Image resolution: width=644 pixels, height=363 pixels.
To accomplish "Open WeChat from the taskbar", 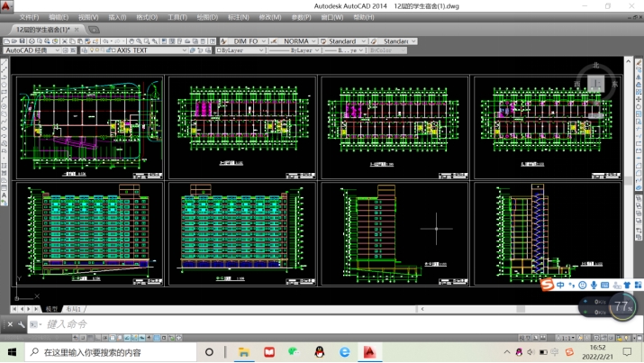I will pyautogui.click(x=294, y=352).
